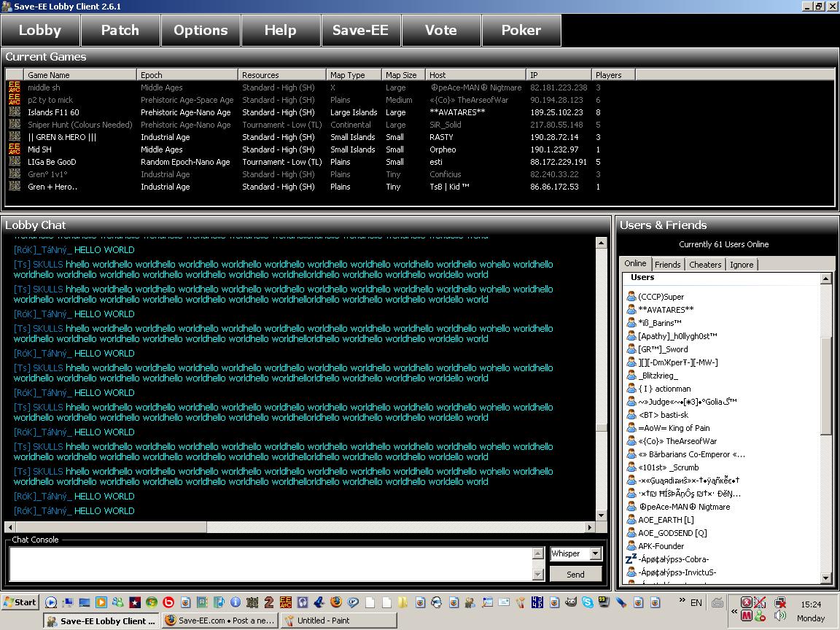This screenshot has height=630, width=840.
Task: Click the game icon beside 'middle sh'
Action: [15, 87]
